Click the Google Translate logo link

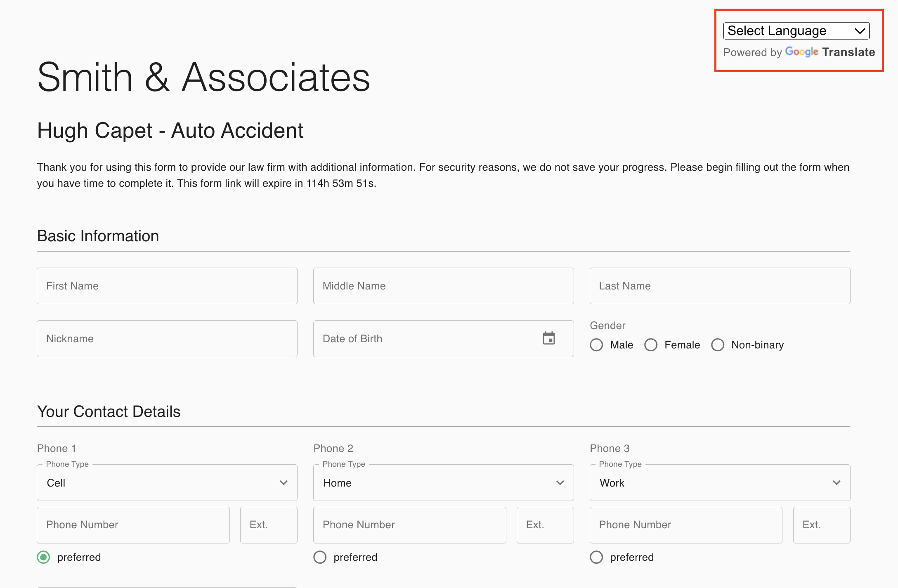(829, 52)
